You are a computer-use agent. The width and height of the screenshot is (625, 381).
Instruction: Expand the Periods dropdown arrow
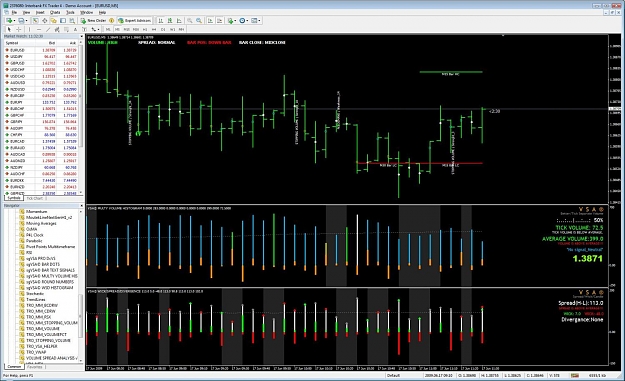click(x=247, y=20)
